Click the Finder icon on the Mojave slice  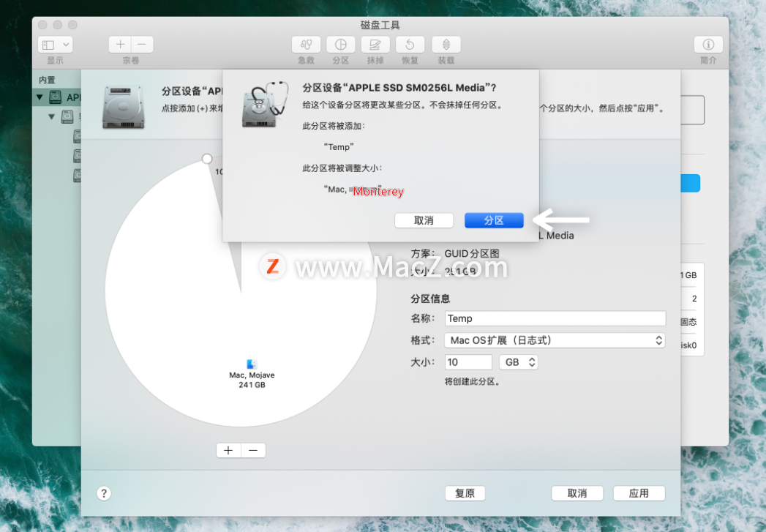[252, 364]
